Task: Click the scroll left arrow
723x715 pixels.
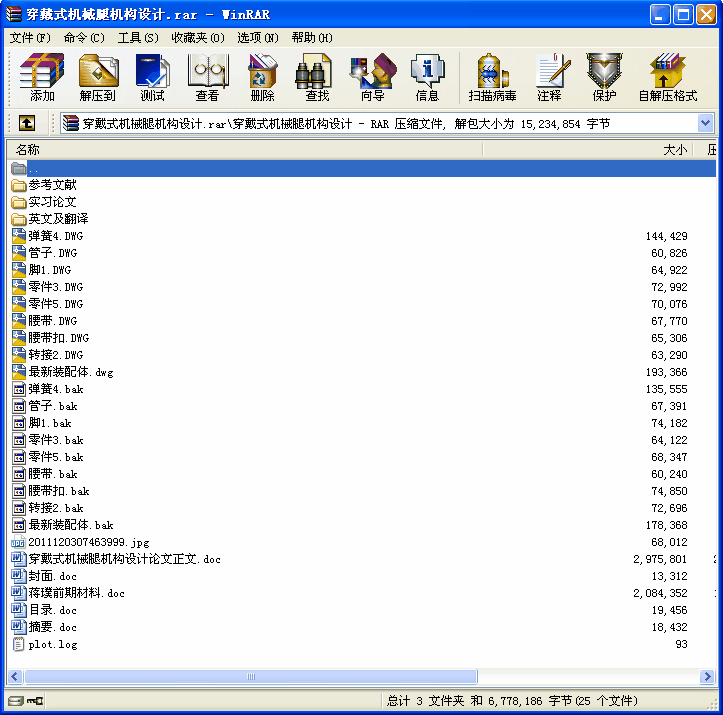Action: pos(15,677)
